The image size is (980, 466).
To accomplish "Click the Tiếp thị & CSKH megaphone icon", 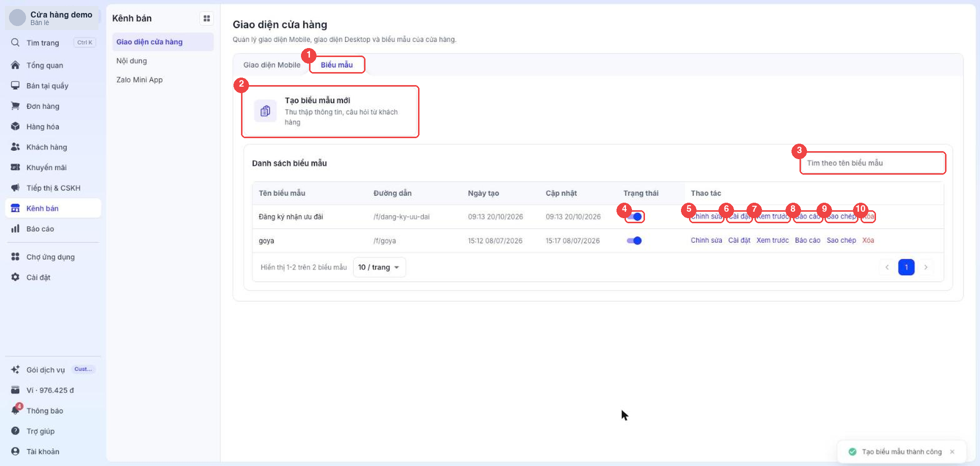I will pyautogui.click(x=15, y=188).
